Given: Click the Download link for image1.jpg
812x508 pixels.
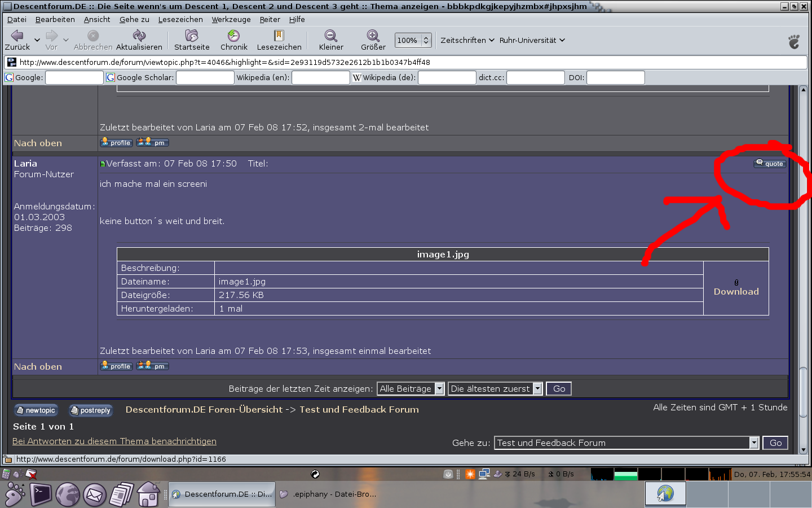Looking at the screenshot, I should point(736,291).
